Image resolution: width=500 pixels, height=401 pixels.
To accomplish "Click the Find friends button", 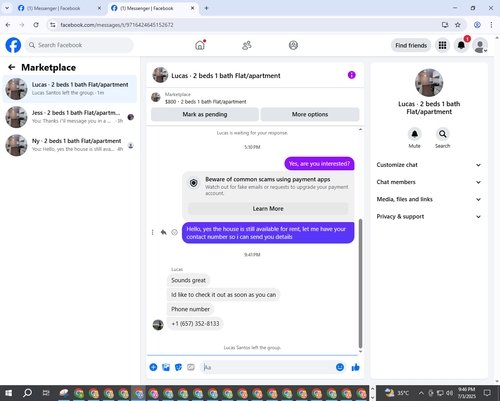I will [x=411, y=45].
